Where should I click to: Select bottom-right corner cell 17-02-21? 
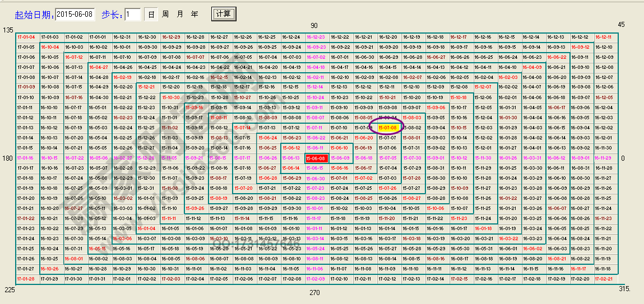coord(604,279)
